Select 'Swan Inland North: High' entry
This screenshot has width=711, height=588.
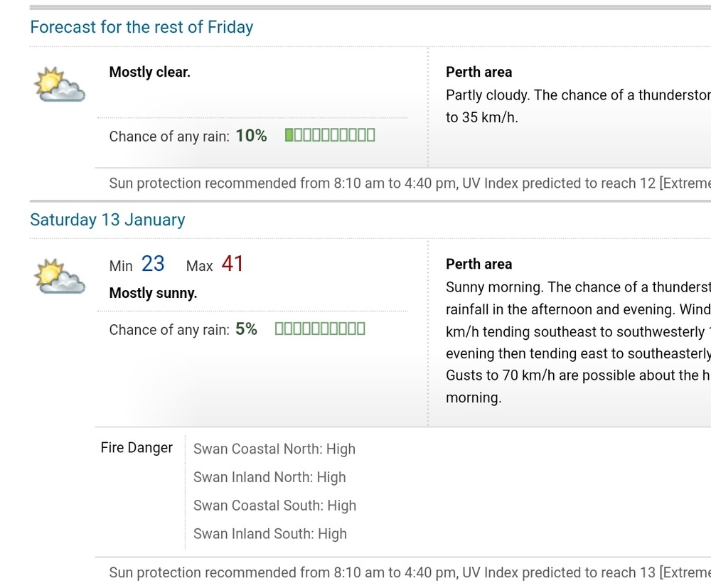(269, 477)
